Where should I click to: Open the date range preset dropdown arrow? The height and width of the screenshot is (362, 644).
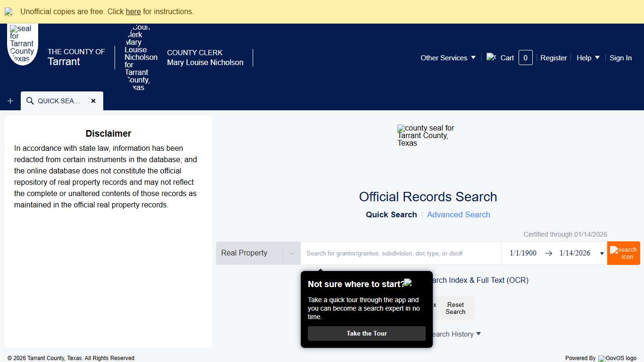[602, 254]
